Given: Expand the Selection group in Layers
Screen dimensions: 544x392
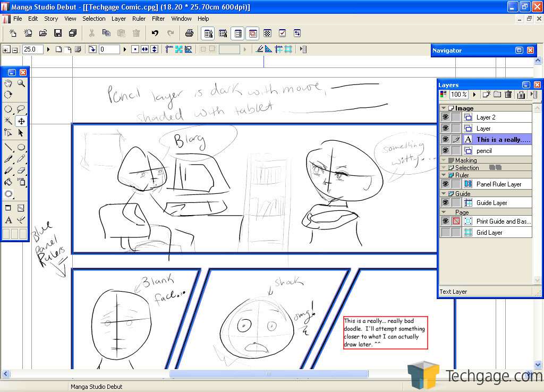Looking at the screenshot, I should pos(444,167).
